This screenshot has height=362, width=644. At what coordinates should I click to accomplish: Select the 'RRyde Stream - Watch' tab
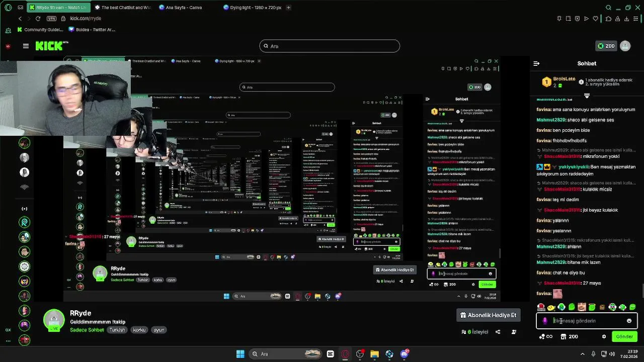point(58,8)
